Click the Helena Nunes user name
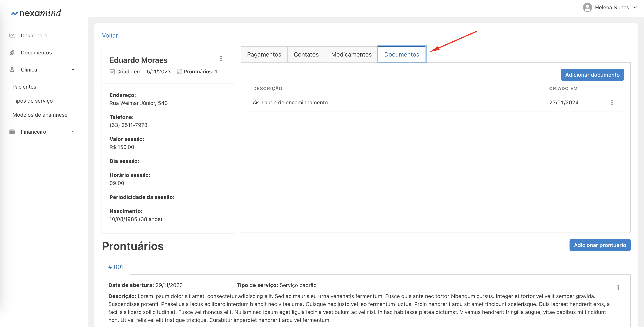The width and height of the screenshot is (644, 327). coord(612,8)
